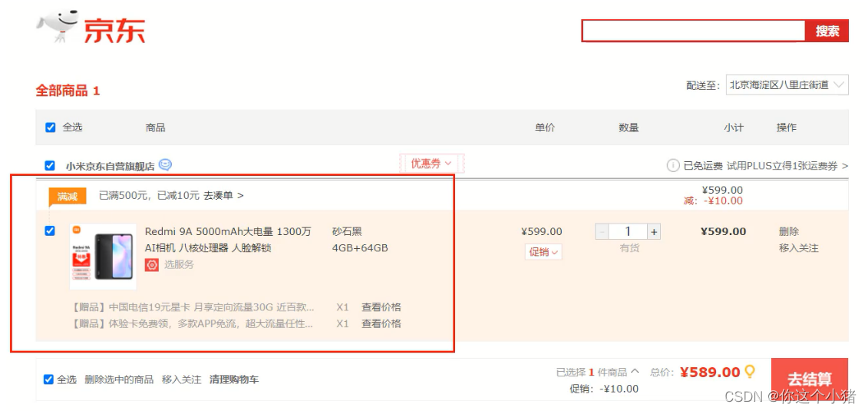Expand the 已选择 1 件商品 arrow
The width and height of the screenshot is (868, 411).
(635, 372)
